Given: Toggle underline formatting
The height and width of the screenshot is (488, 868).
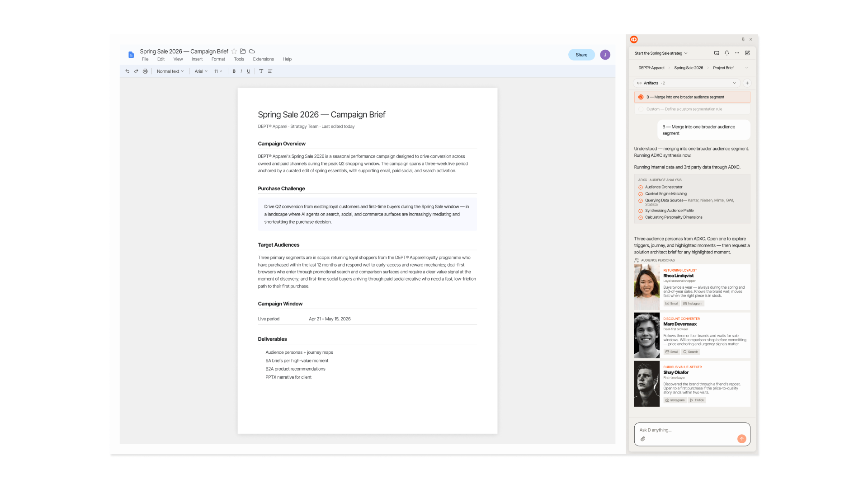Looking at the screenshot, I should click(x=248, y=71).
